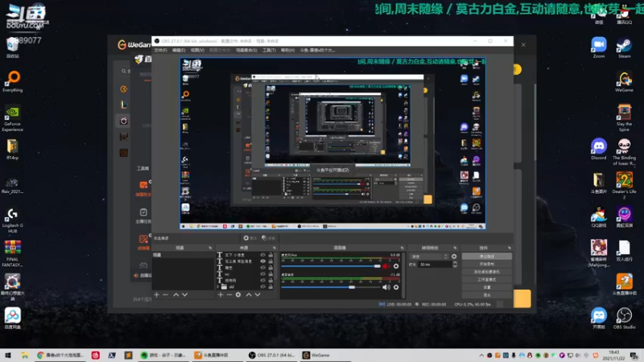
Task: Open the Logitech G HUB desktop icon
Action: coord(12,220)
